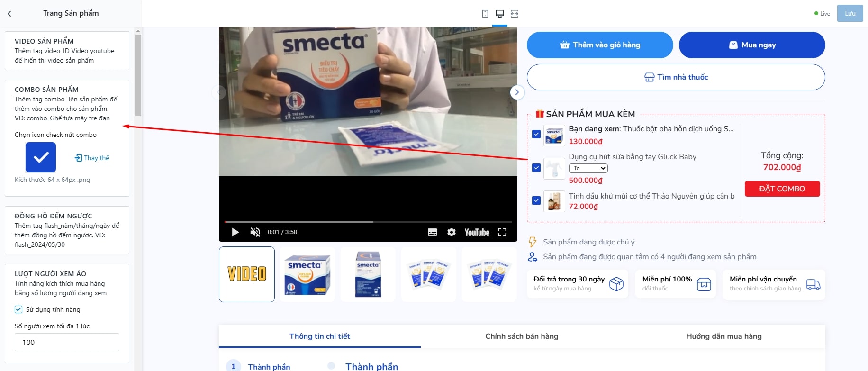Click Thêm vào giỏ hàng button

tap(600, 45)
